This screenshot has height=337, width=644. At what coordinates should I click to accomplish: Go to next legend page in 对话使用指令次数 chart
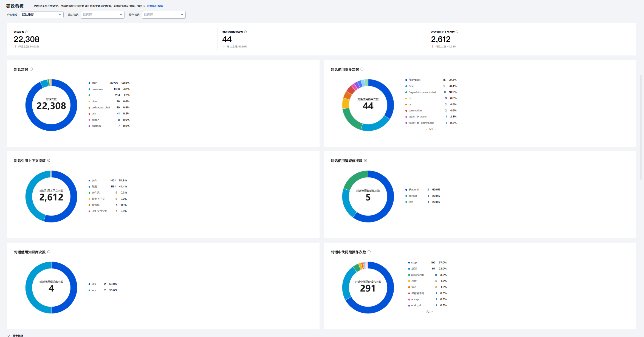click(x=436, y=129)
